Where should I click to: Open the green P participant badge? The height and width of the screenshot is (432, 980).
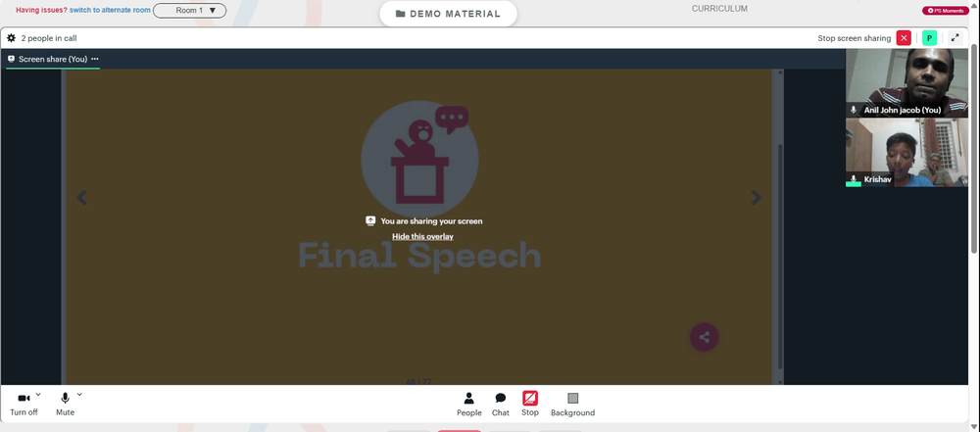(929, 38)
